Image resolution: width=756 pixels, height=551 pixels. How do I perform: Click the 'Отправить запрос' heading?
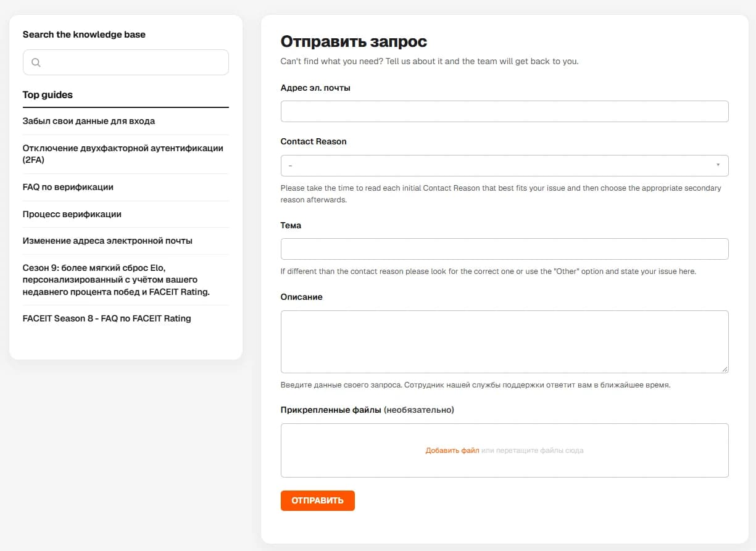[x=354, y=42]
